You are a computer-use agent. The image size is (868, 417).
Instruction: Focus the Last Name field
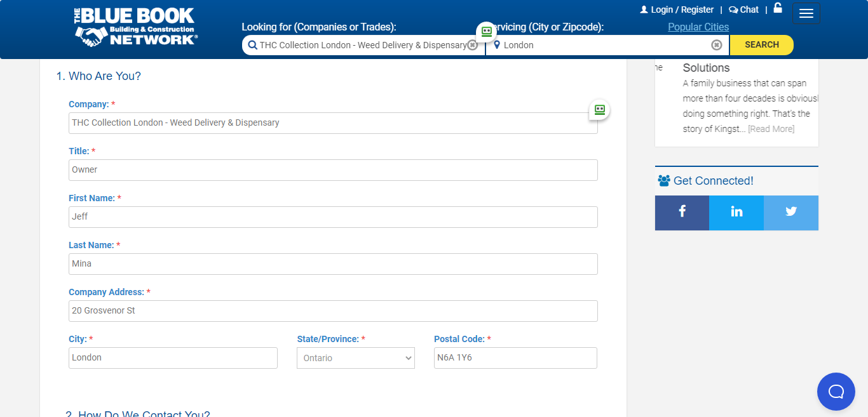(333, 264)
